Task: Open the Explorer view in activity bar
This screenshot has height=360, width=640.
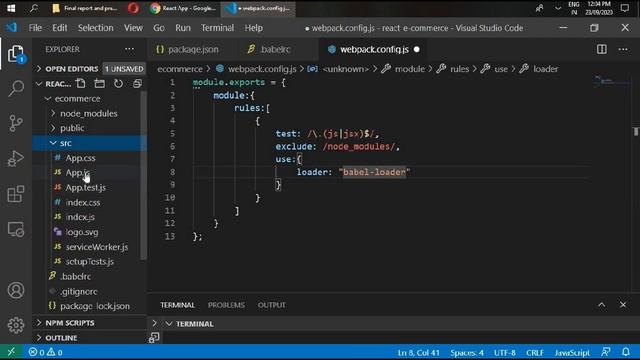Action: click(x=16, y=54)
